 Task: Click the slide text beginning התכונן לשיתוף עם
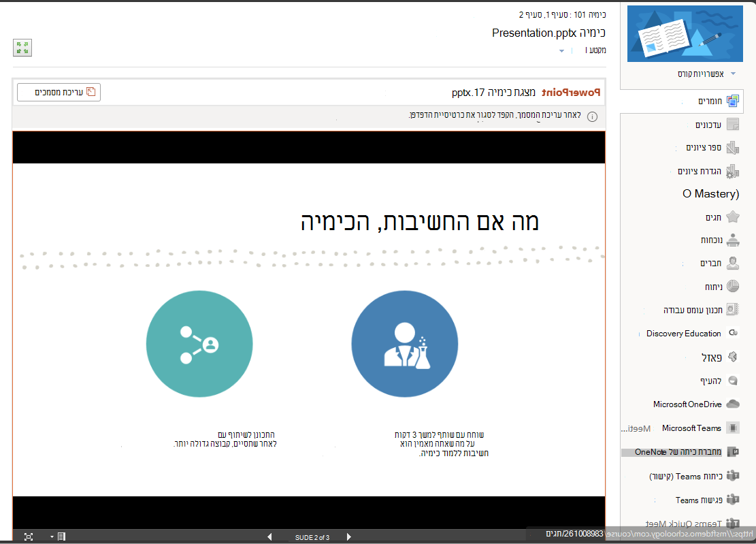[225, 439]
